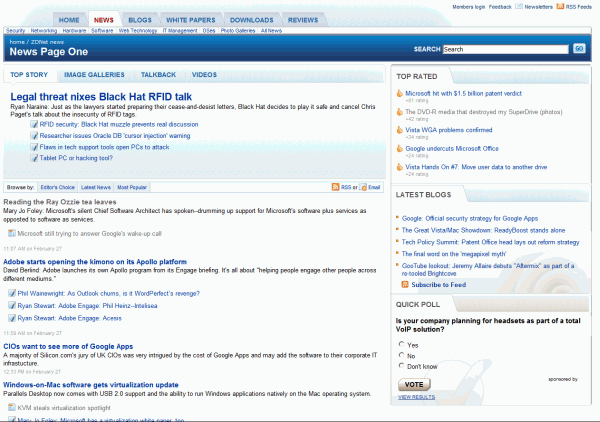The height and width of the screenshot is (422, 600).
Task: Open blog Tech Policy Summit Patent Office head
Action: [x=491, y=242]
